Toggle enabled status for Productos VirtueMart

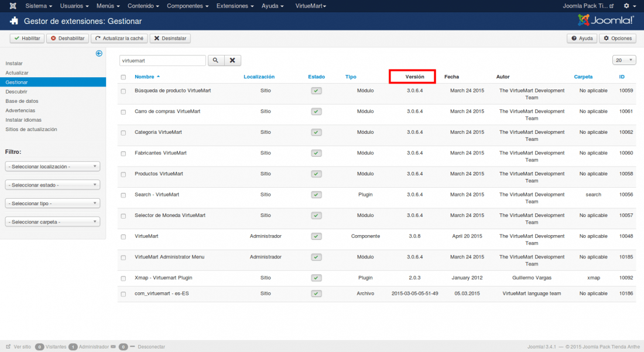click(x=316, y=174)
